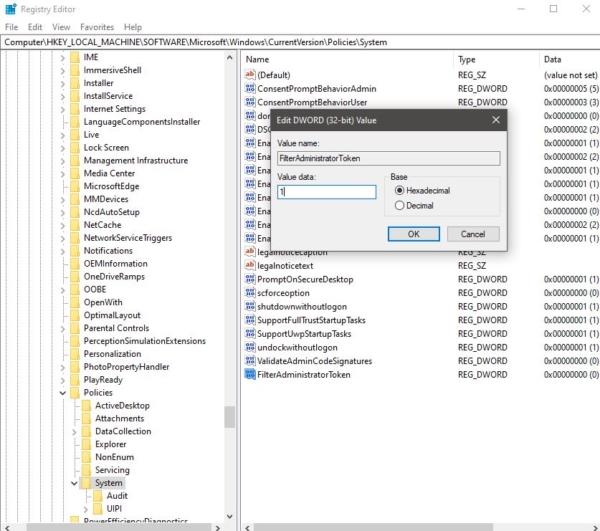The height and width of the screenshot is (531, 600).
Task: Click the Explorer folder icon
Action: pyautogui.click(x=86, y=444)
